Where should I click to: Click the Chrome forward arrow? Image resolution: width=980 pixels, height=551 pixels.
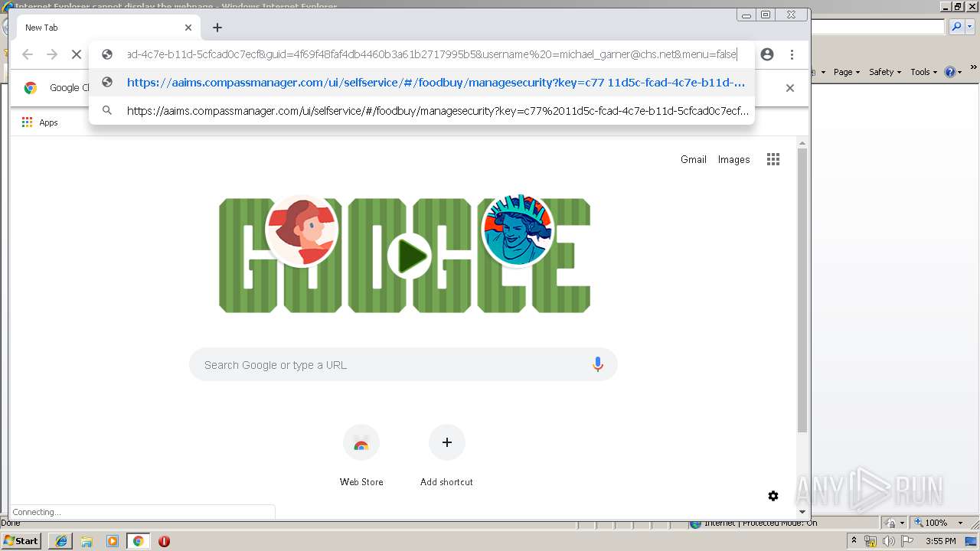[52, 54]
